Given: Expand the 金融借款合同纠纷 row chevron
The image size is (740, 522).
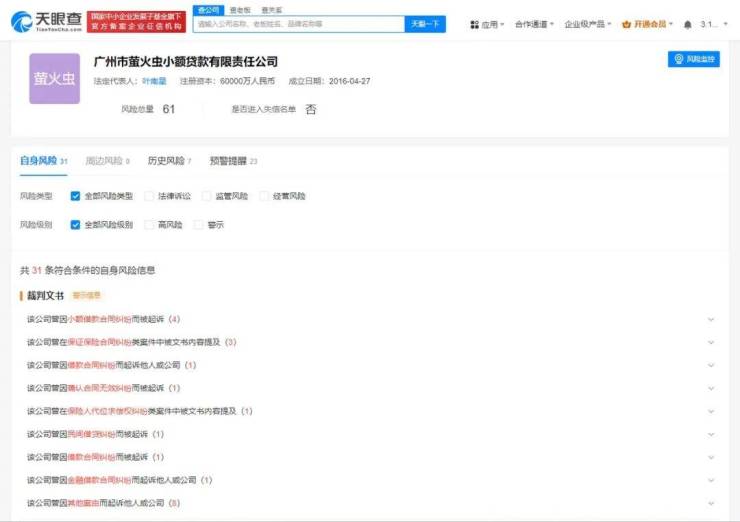Looking at the screenshot, I should click(711, 480).
